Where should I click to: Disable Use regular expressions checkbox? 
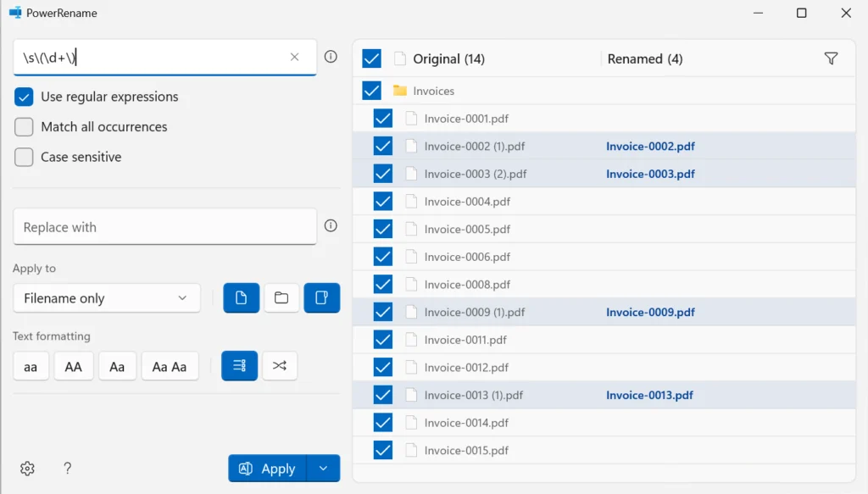click(24, 97)
